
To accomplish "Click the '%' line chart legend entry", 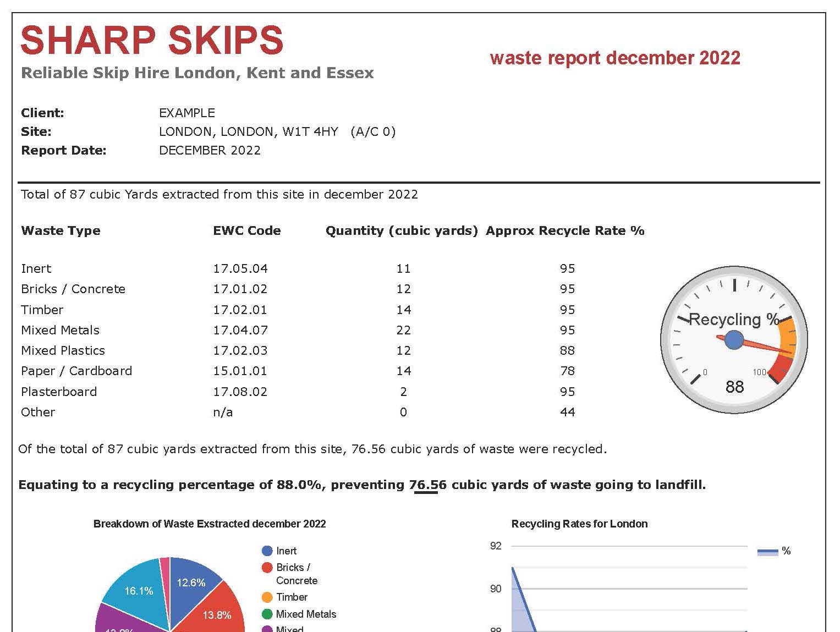I will [774, 551].
